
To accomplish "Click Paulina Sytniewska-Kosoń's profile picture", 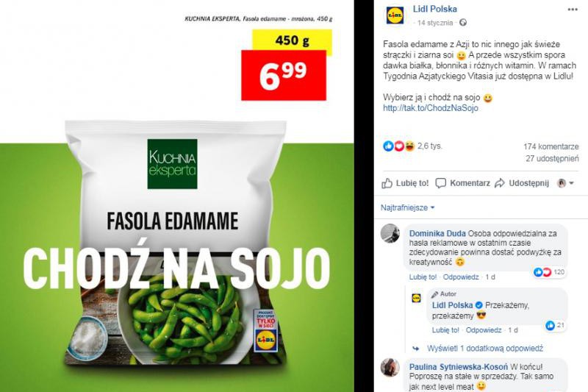I will click(x=390, y=367).
